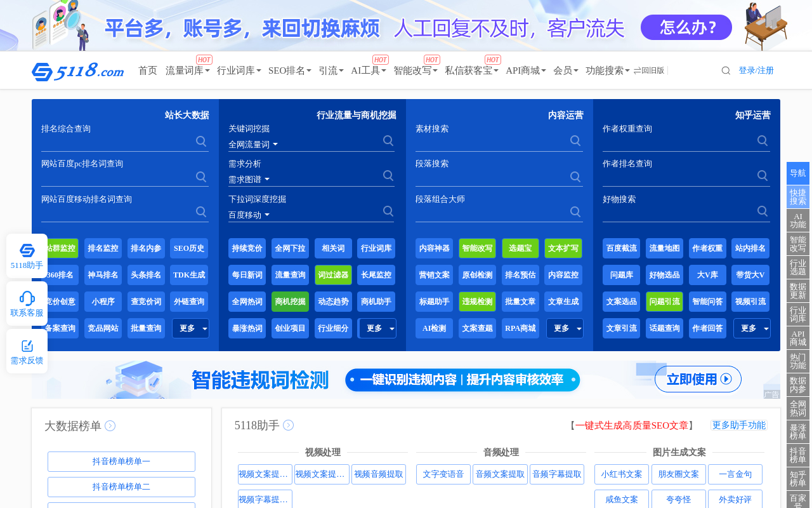The height and width of the screenshot is (508, 812).
Task: Click the header search magnifier icon
Action: click(726, 70)
